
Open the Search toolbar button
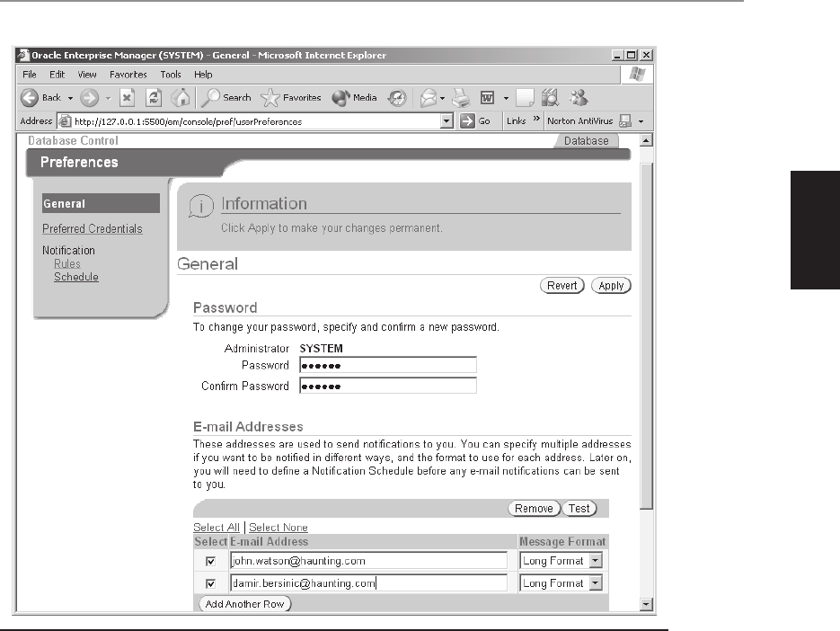point(225,98)
